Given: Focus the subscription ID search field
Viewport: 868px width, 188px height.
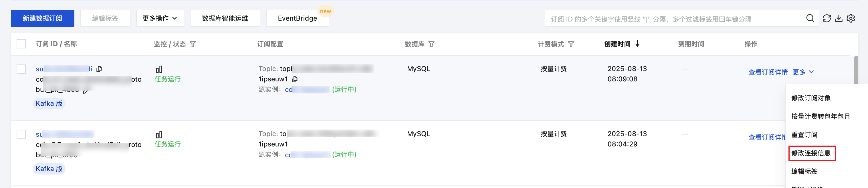Looking at the screenshot, I should click(x=674, y=19).
